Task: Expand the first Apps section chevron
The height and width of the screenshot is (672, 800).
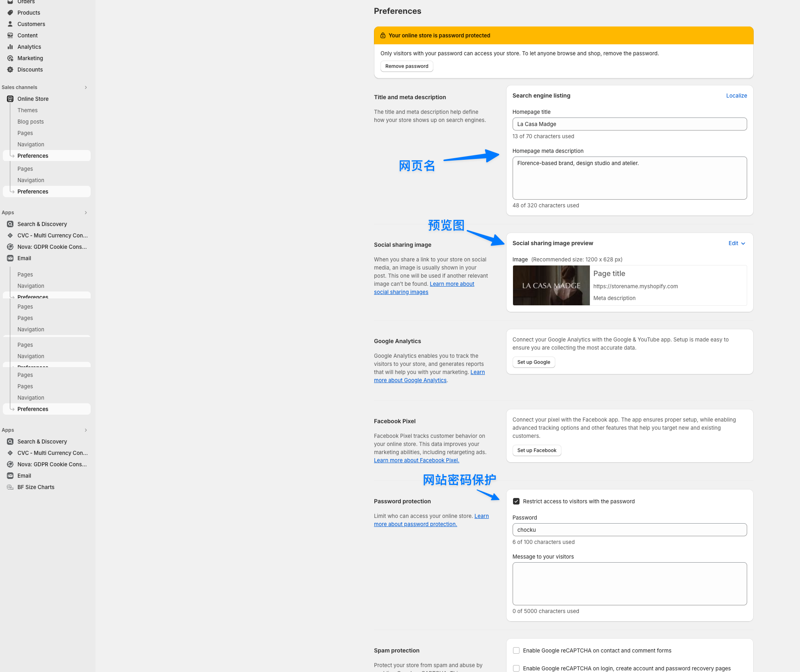Action: coord(86,213)
